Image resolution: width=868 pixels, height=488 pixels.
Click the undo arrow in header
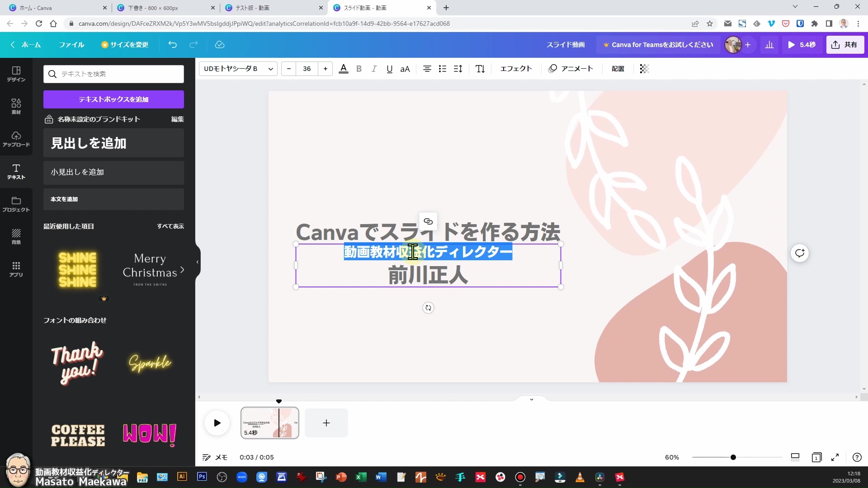tap(172, 45)
